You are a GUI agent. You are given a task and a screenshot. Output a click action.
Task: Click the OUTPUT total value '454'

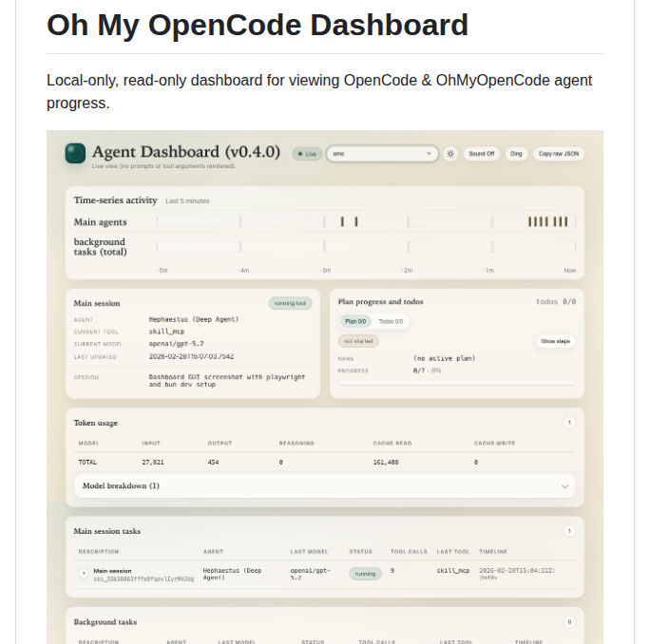[x=213, y=462]
